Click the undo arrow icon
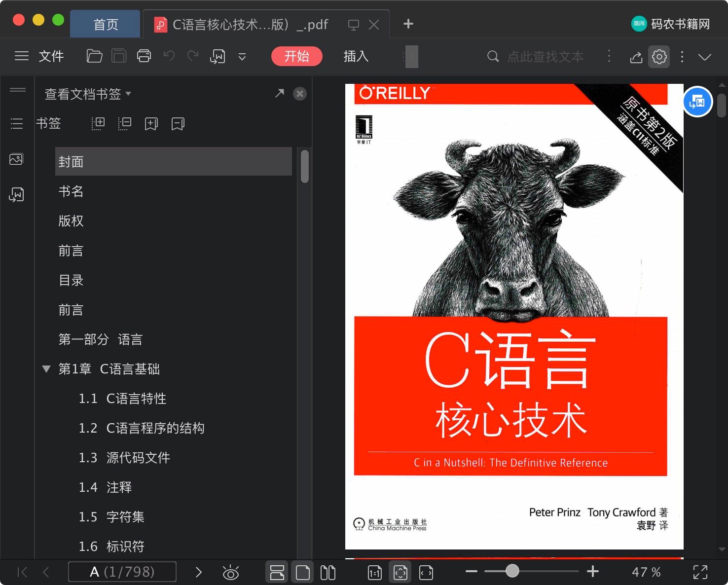 169,56
